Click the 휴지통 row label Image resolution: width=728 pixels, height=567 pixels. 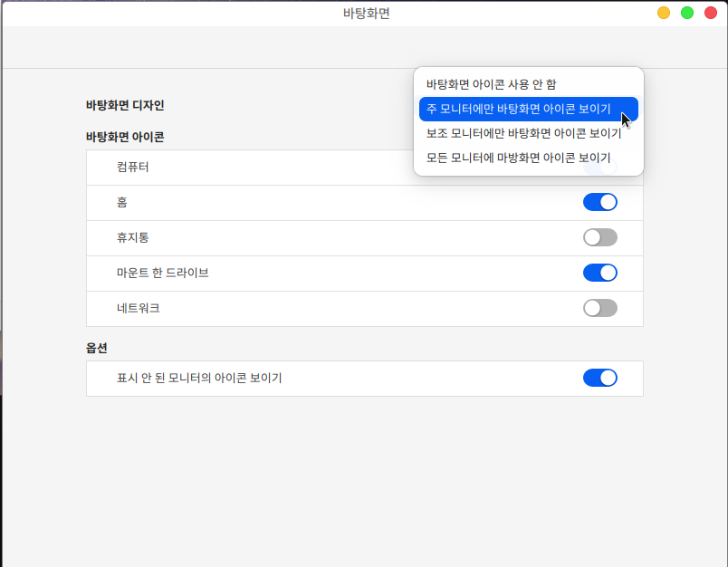(133, 237)
